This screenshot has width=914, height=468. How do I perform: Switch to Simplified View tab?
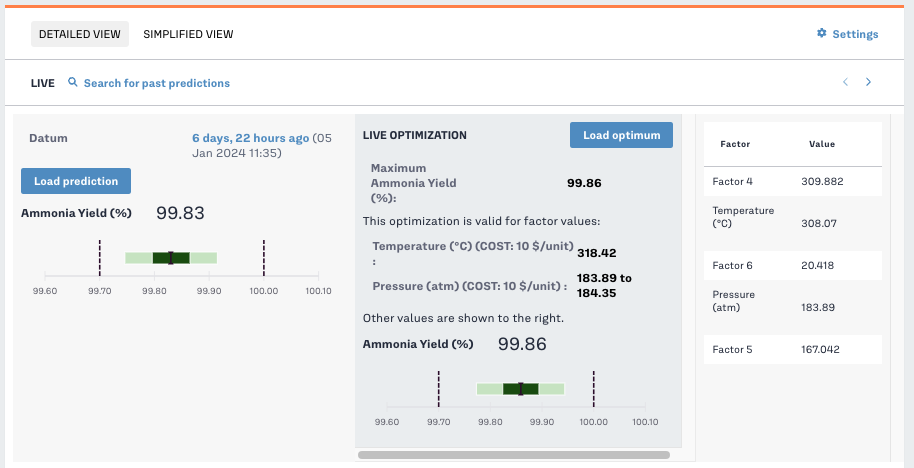188,34
